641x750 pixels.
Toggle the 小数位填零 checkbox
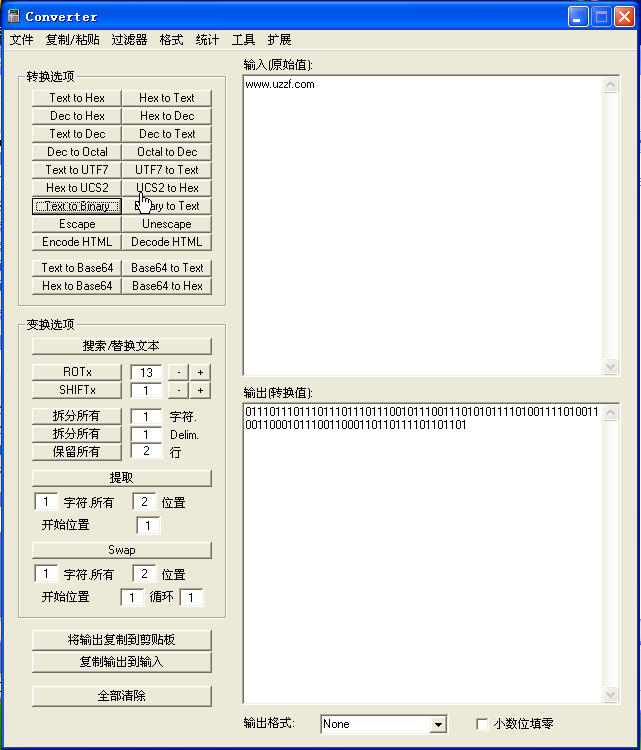point(482,724)
